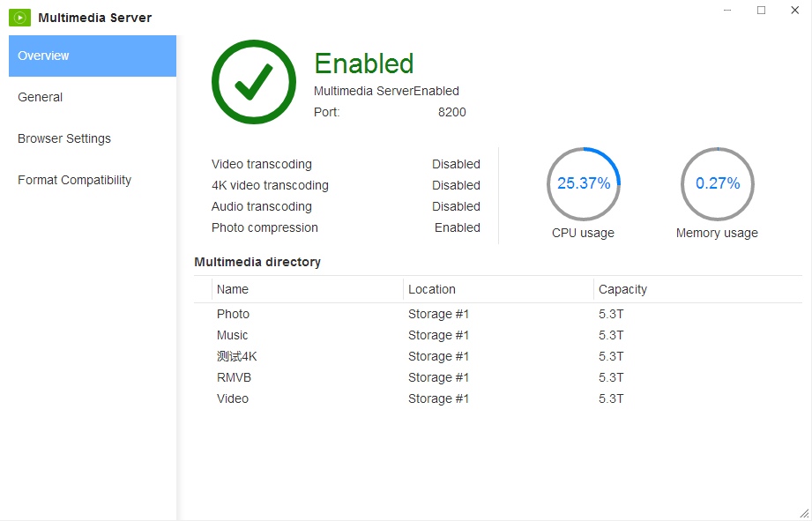Screen dimensions: 812x521
Task: Click the green Enabled checkmark icon
Action: (x=254, y=82)
